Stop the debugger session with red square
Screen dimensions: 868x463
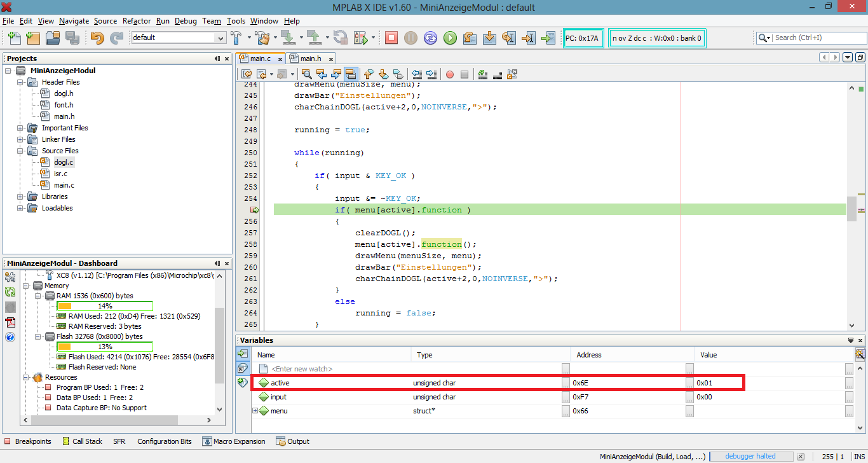click(391, 38)
